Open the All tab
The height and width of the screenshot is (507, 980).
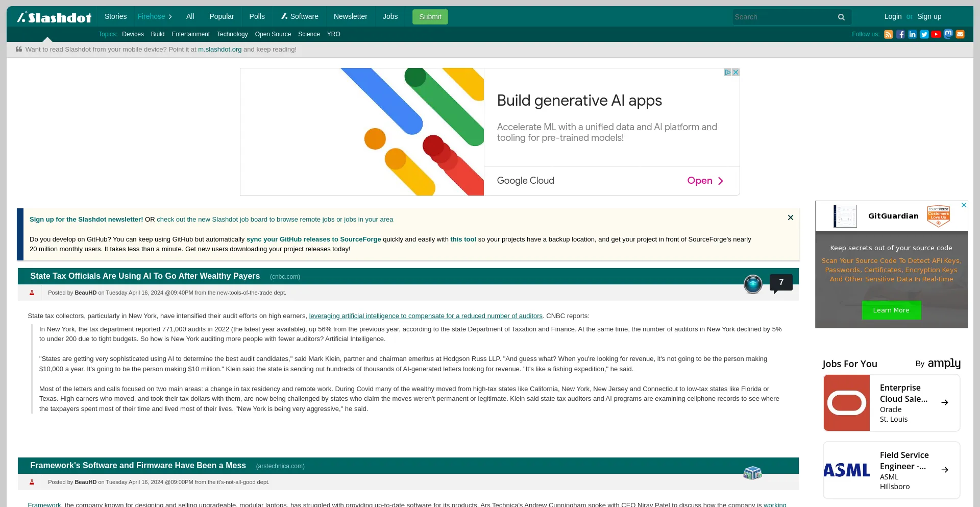pyautogui.click(x=190, y=16)
